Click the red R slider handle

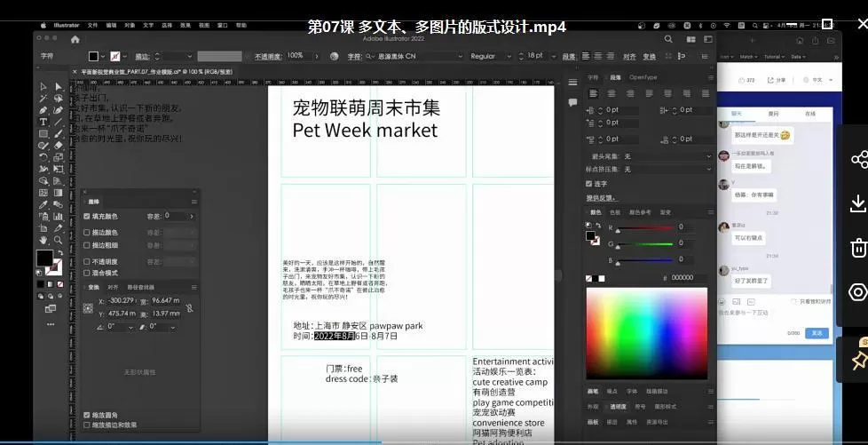[618, 230]
